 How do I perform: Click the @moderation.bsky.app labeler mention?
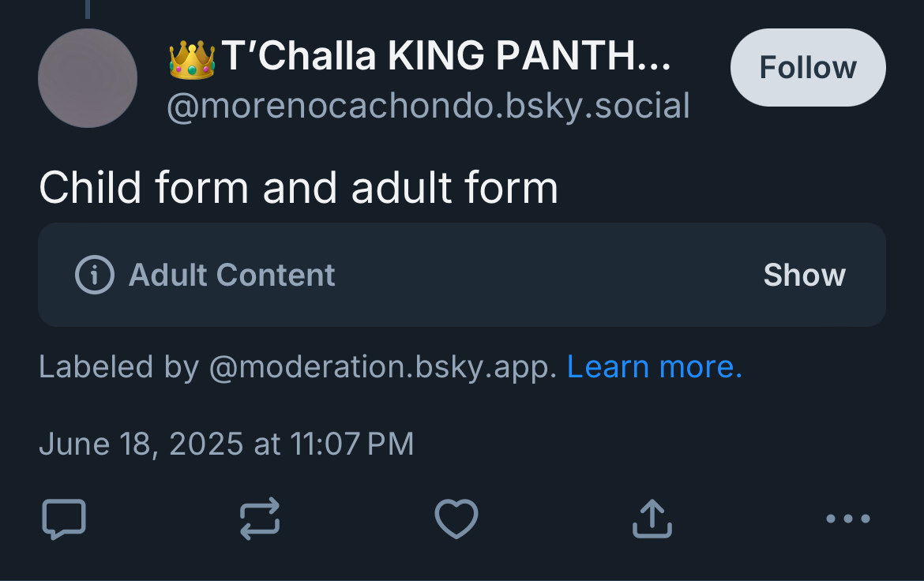coord(382,367)
